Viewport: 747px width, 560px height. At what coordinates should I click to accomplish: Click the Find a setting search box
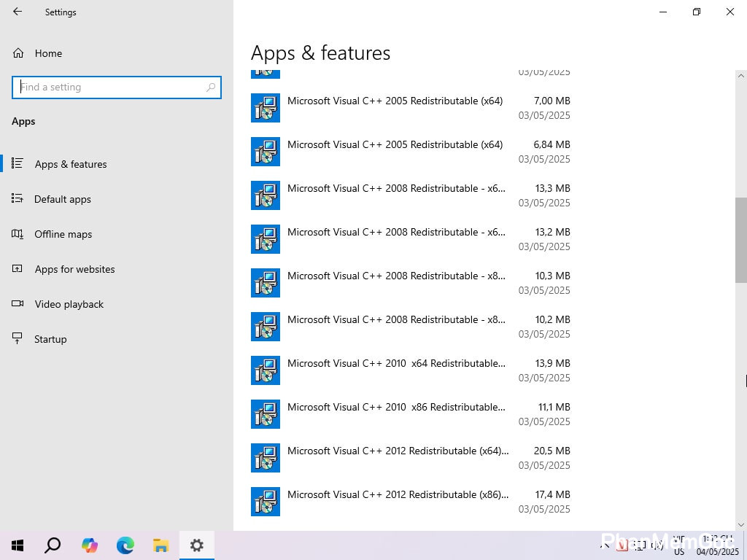pos(109,87)
